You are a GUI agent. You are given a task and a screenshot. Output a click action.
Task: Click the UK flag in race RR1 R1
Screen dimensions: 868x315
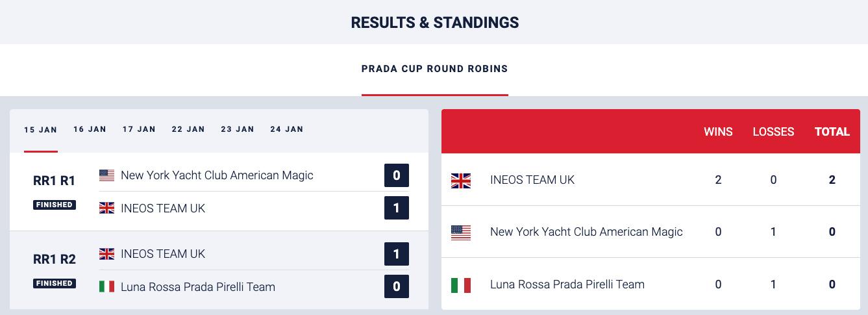pyautogui.click(x=106, y=208)
